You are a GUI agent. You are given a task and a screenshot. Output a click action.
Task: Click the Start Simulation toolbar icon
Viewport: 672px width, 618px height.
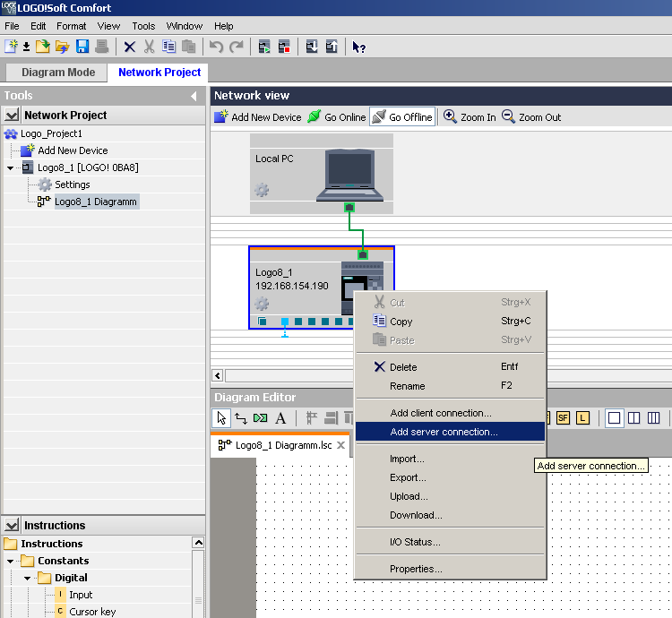point(264,47)
